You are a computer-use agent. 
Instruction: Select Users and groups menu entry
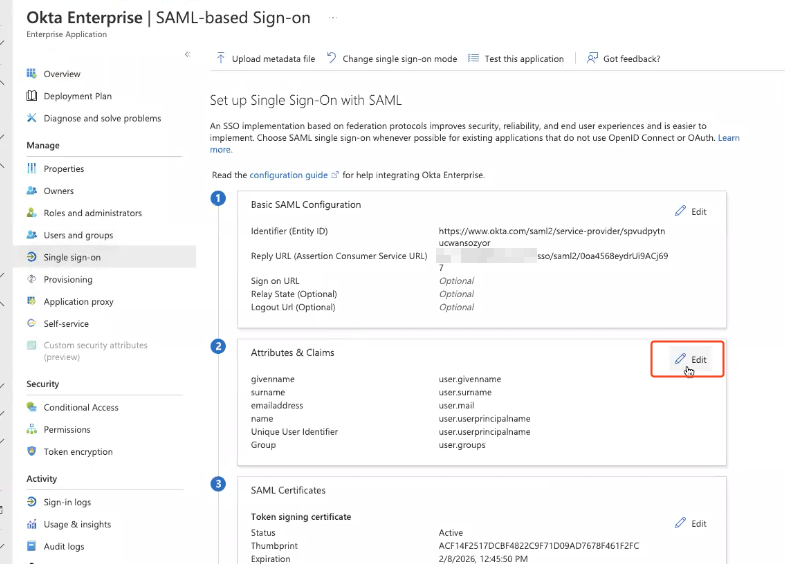(x=78, y=235)
